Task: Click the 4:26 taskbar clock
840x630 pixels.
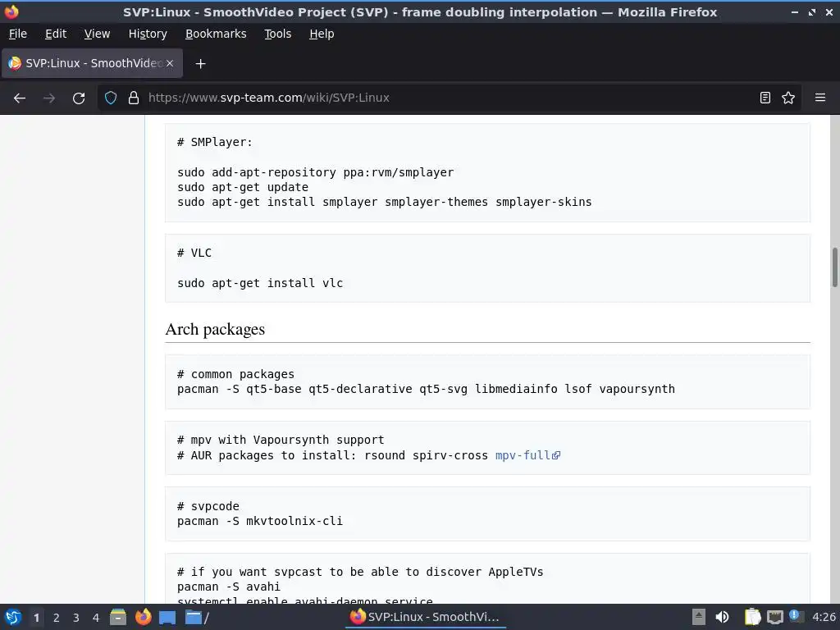Action: coord(824,617)
